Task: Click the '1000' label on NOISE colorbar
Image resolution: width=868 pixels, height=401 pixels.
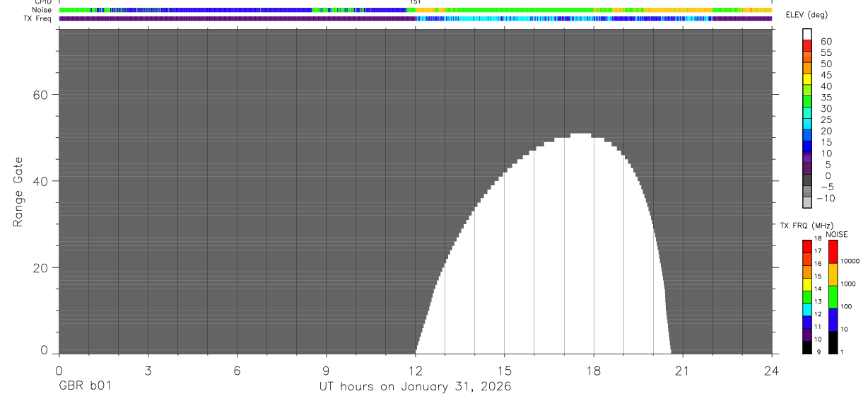Action: [849, 284]
